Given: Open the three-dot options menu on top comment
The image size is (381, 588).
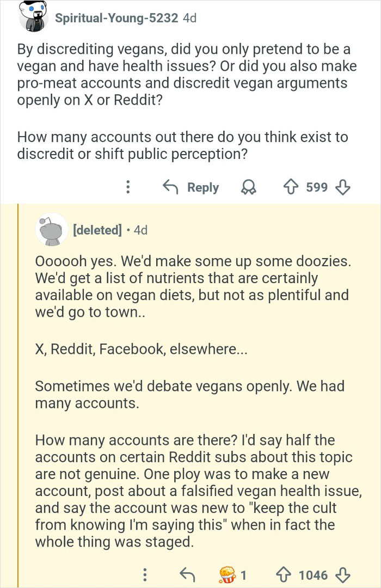Looking at the screenshot, I should [128, 187].
